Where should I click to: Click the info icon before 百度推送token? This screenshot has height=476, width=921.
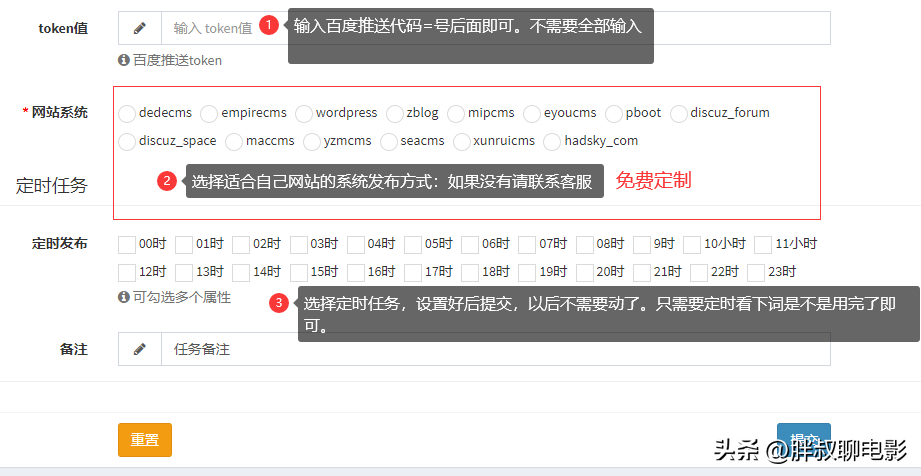123,60
